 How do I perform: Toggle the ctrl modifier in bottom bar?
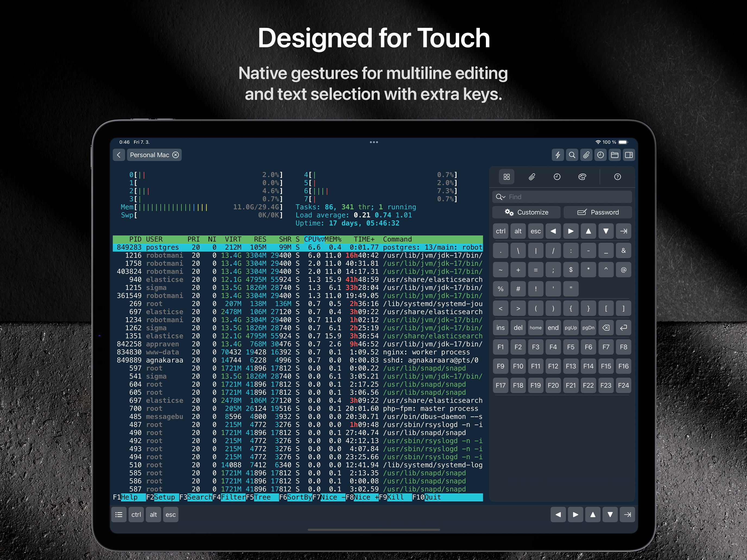(x=136, y=514)
